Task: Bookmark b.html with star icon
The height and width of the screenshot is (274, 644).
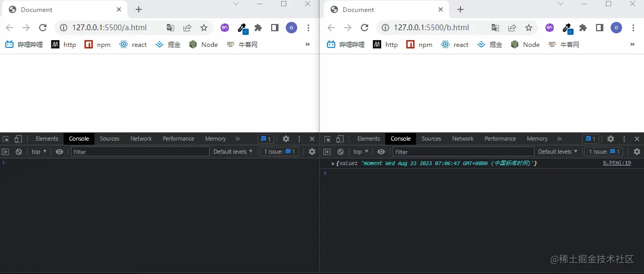Action: point(529,28)
